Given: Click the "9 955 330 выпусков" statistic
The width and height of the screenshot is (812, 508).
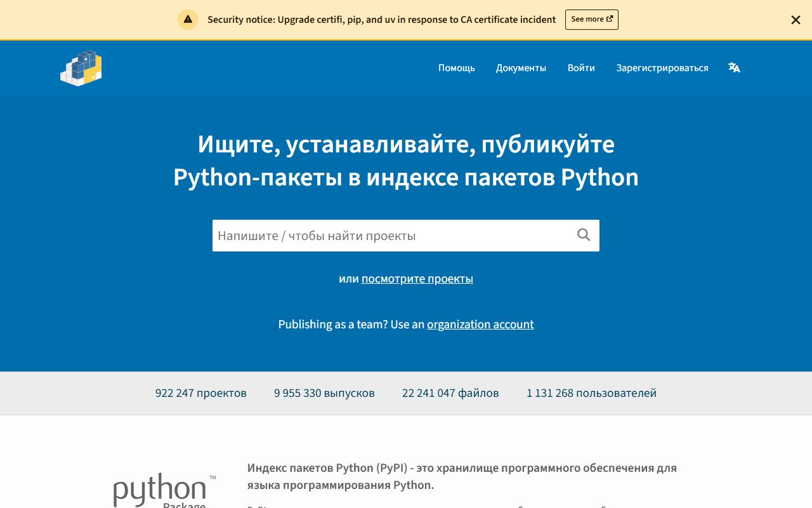Looking at the screenshot, I should (x=324, y=393).
